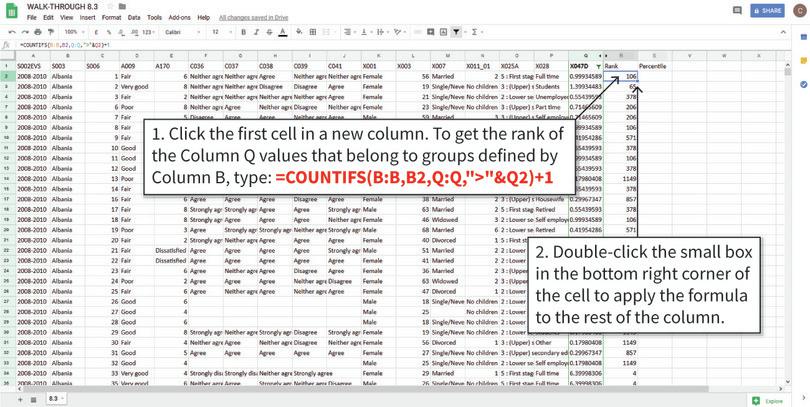Select cell R2 with value 106
This screenshot has height=407, width=810.
tap(620, 76)
